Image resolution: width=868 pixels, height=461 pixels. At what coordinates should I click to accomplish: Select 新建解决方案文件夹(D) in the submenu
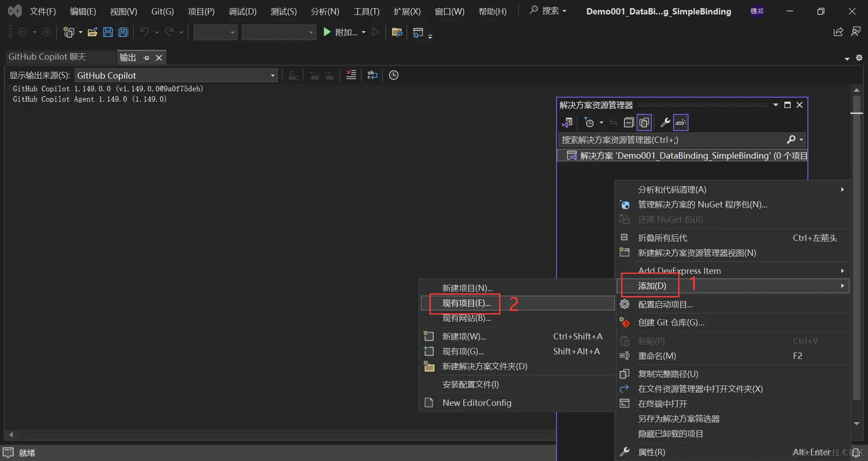pos(518,366)
